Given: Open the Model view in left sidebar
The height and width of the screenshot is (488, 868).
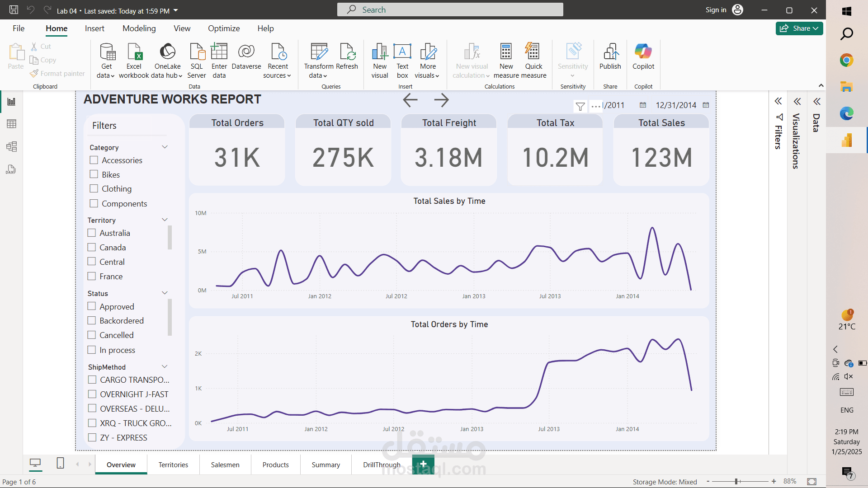Looking at the screenshot, I should point(11,146).
